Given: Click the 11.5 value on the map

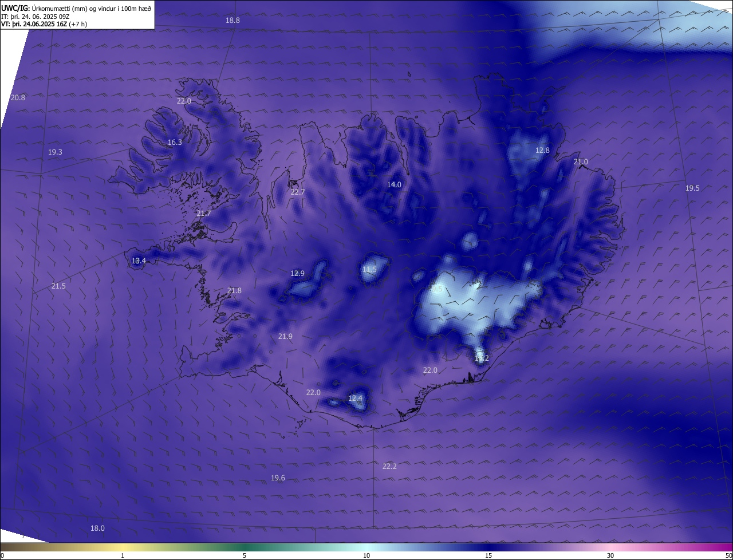Looking at the screenshot, I should click(369, 270).
